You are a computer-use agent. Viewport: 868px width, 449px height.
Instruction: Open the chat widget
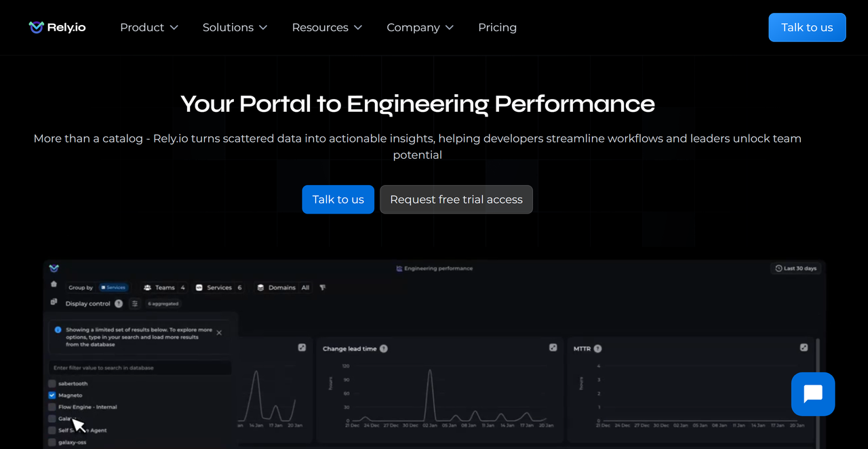click(x=813, y=394)
